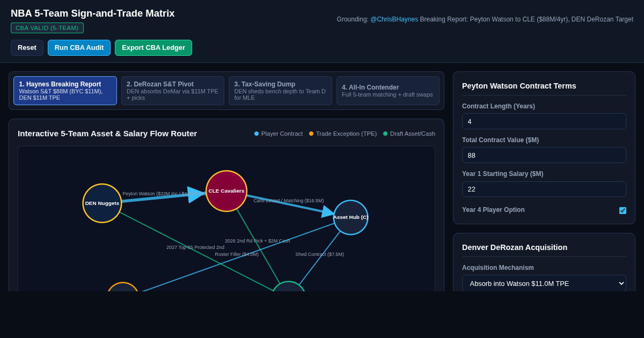
Task: Click the Asset Hub (C) node
Action: coord(350,217)
